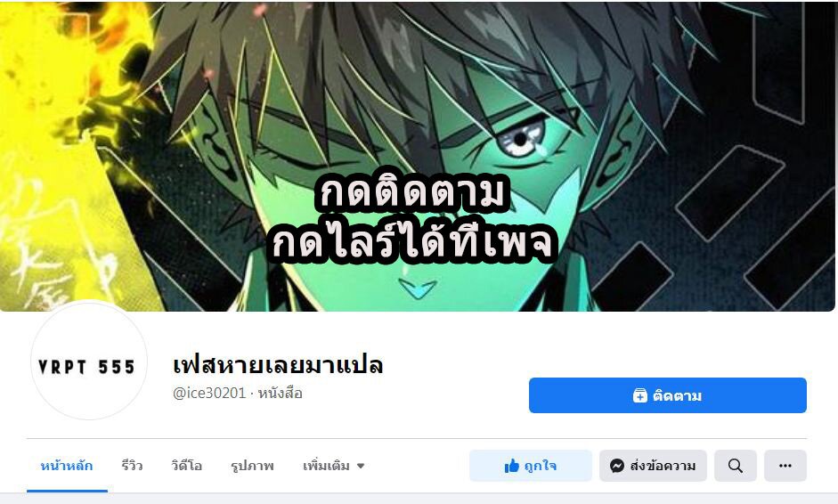Open the three-dots more options menu
The width and height of the screenshot is (838, 504).
pos(785,466)
